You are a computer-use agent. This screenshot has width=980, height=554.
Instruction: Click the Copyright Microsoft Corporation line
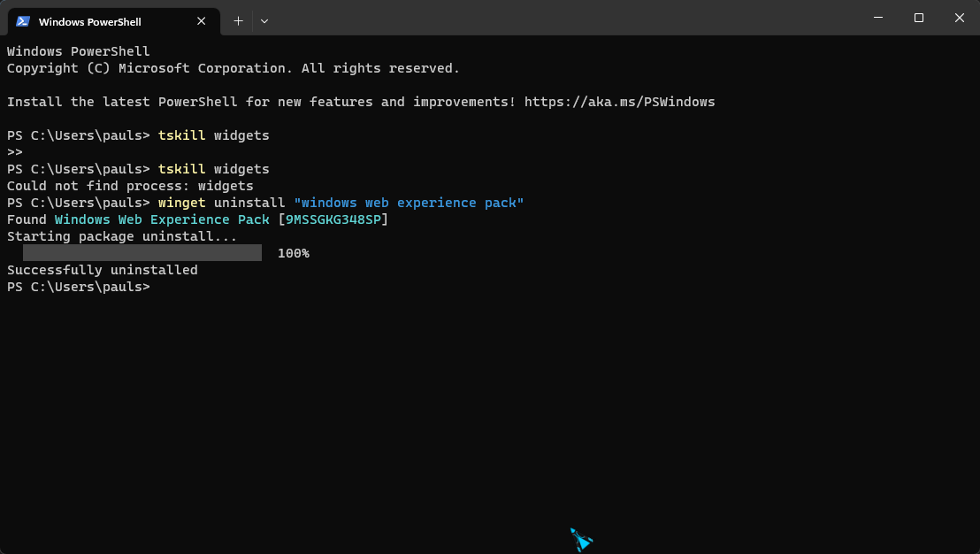click(x=234, y=68)
